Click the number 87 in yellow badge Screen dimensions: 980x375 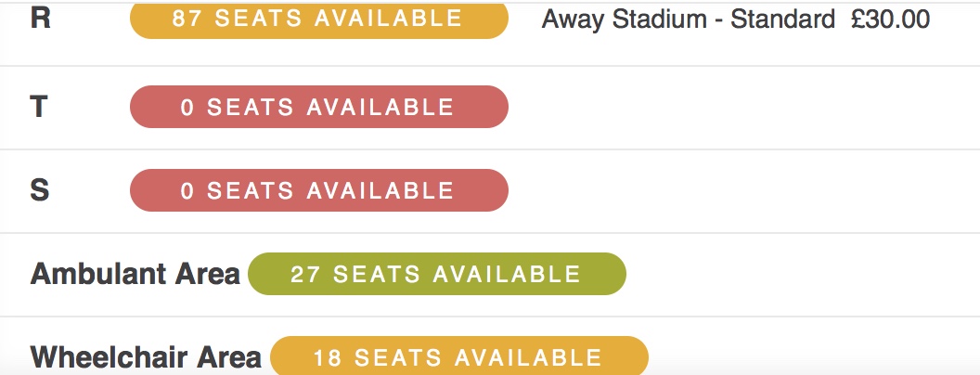coord(187,19)
